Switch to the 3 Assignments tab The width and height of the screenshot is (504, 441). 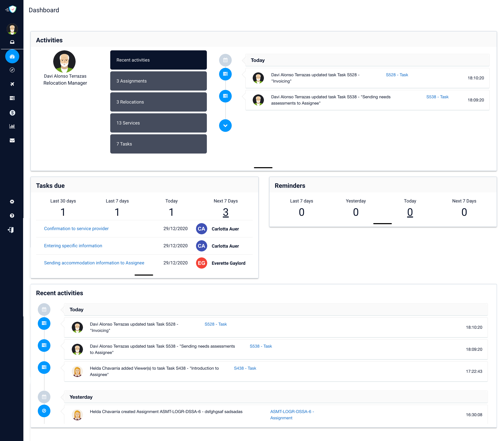click(x=158, y=81)
